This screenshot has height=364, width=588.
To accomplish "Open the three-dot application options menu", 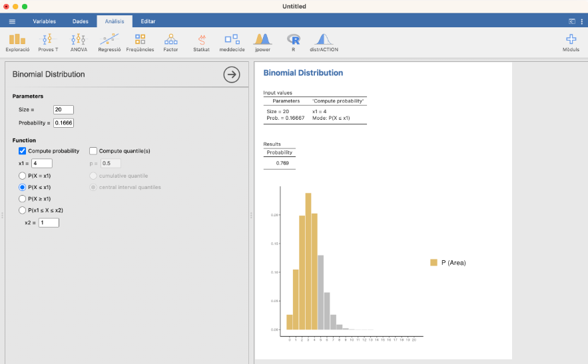I will [x=581, y=21].
